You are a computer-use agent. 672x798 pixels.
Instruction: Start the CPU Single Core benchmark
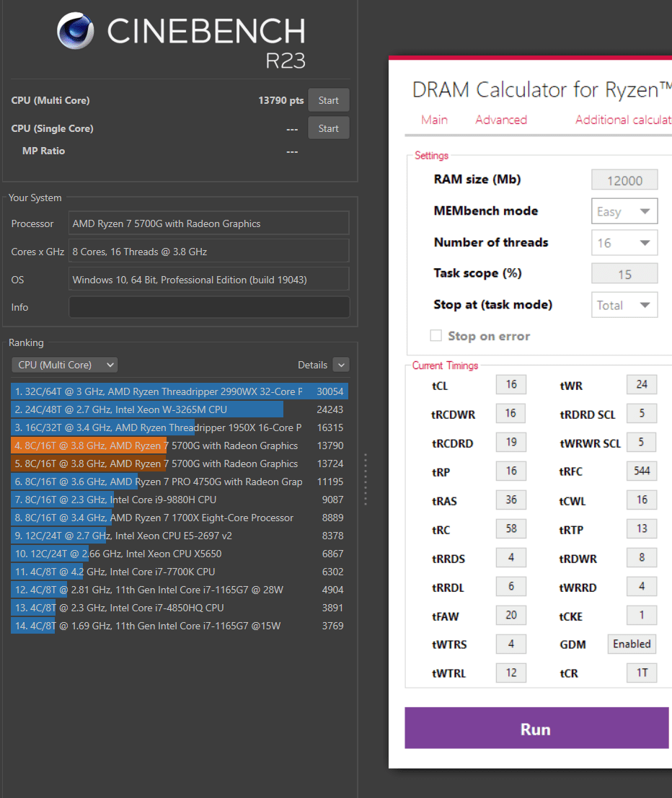click(328, 128)
